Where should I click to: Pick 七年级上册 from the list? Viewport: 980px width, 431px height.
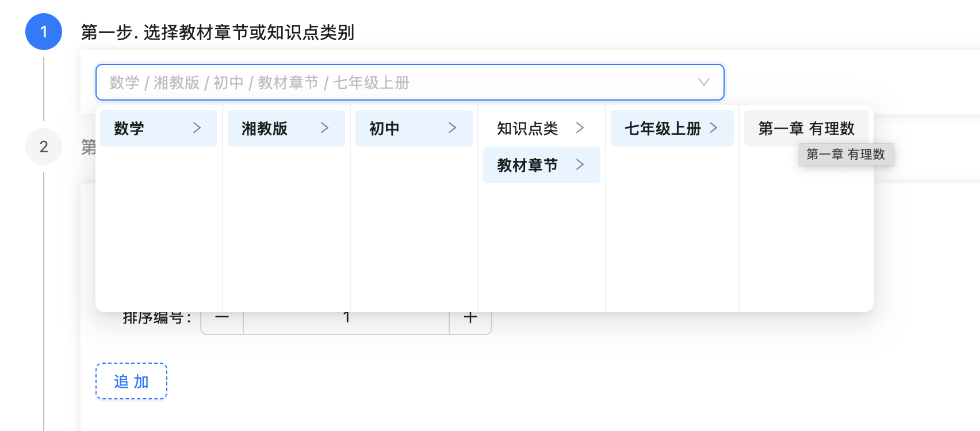tap(663, 128)
